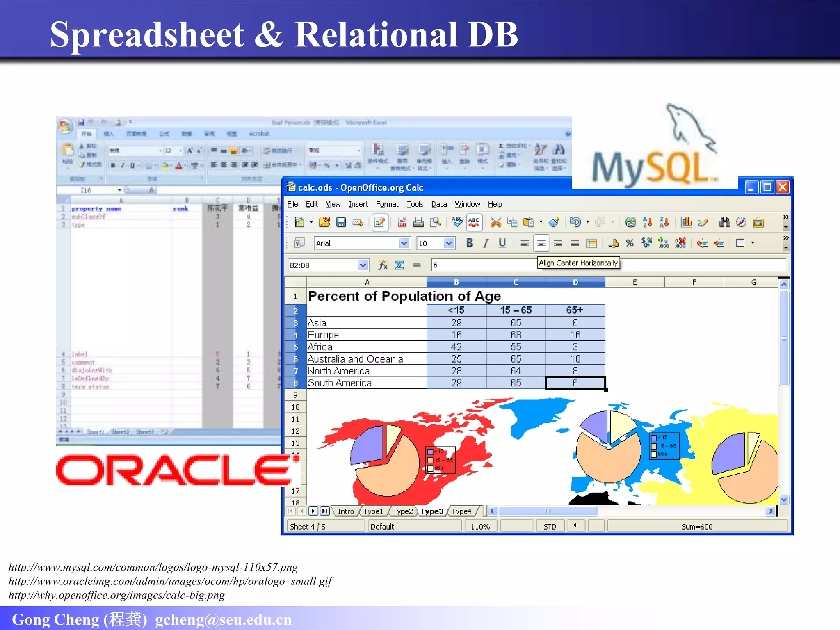Toggle Align Center Horizontally
This screenshot has width=840, height=630.
541,243
